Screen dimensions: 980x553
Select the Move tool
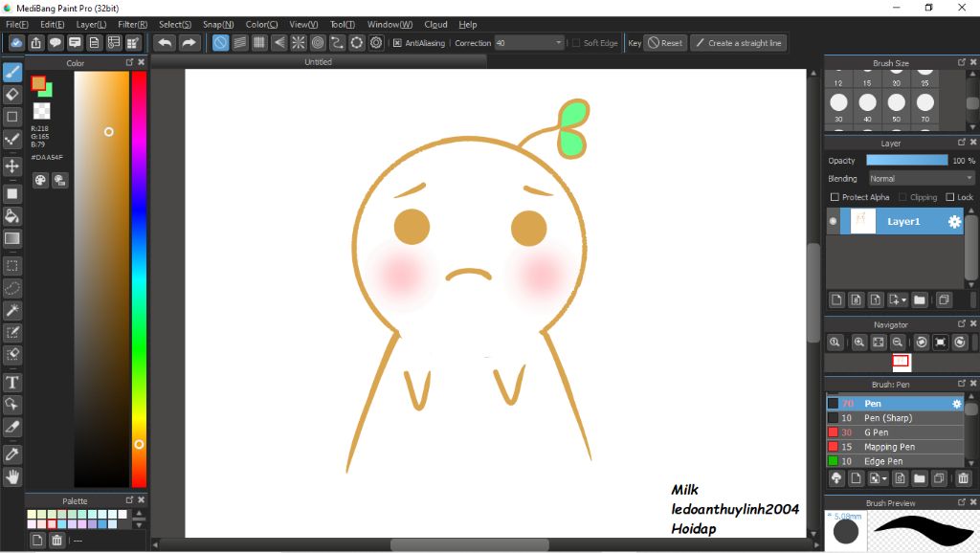click(x=11, y=166)
